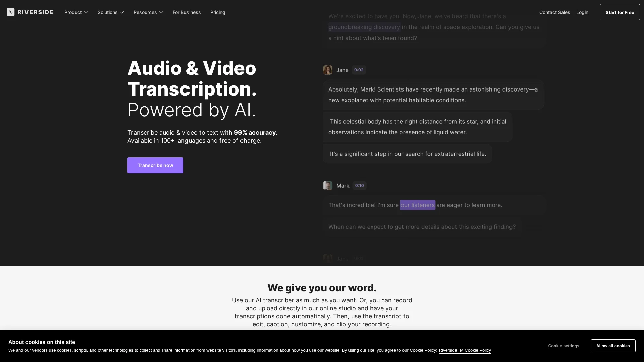Open the RiversideFM Cookie Policy link
Image resolution: width=644 pixels, height=362 pixels.
point(465,350)
